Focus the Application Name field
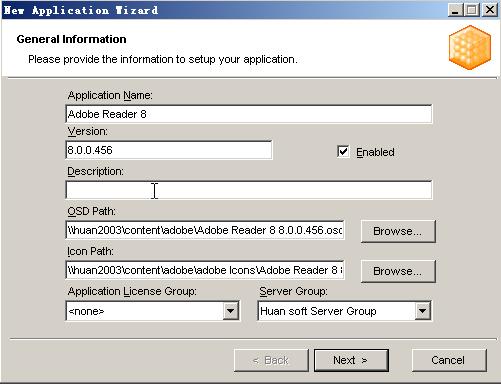Screen dimensions: 501x384 249,114
